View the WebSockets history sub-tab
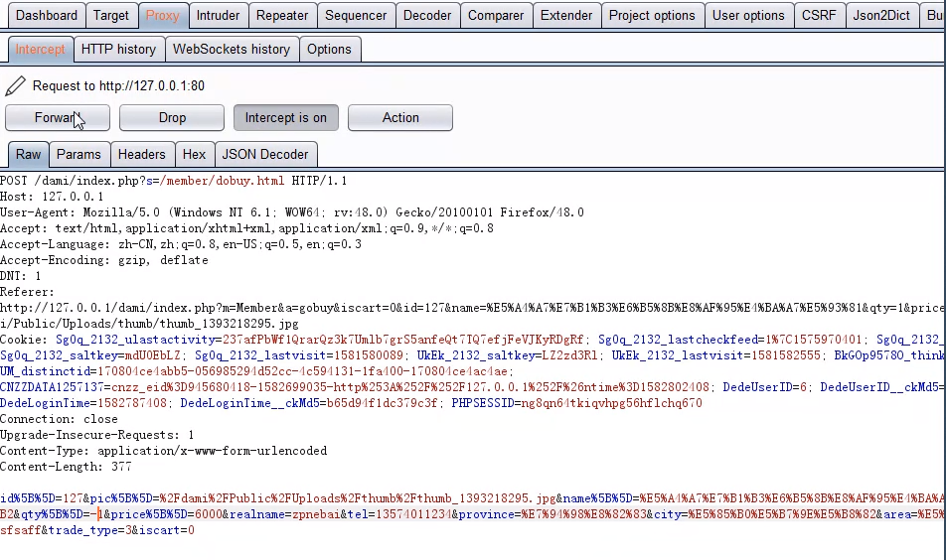 [x=232, y=49]
